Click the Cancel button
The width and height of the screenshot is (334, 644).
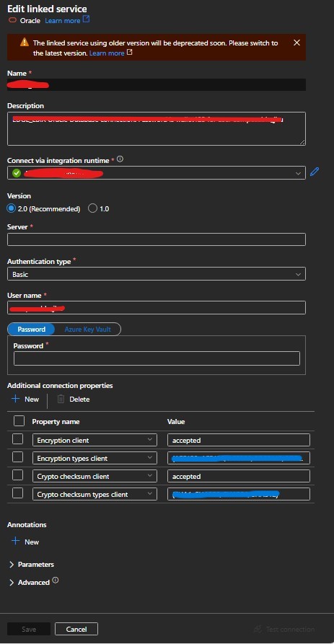point(76,629)
